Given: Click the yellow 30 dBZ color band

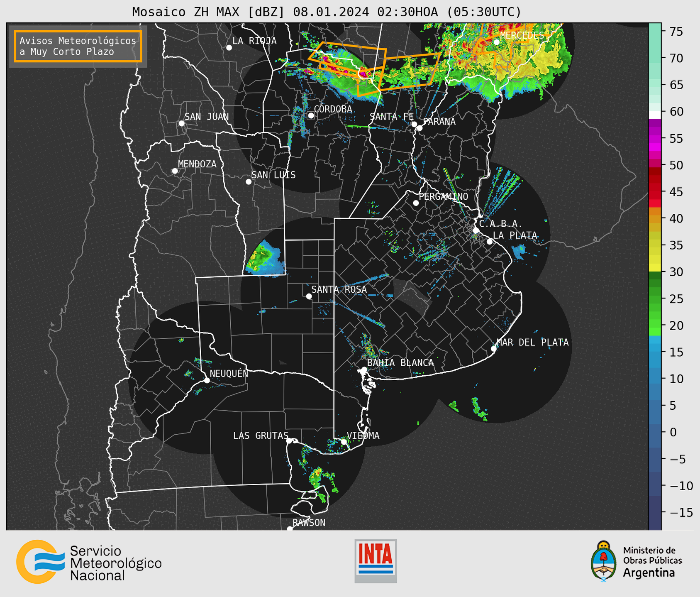Looking at the screenshot, I should (655, 267).
